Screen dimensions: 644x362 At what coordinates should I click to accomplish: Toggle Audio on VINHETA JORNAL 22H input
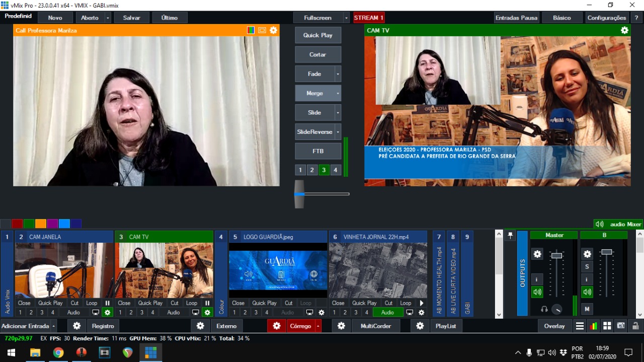pos(387,313)
